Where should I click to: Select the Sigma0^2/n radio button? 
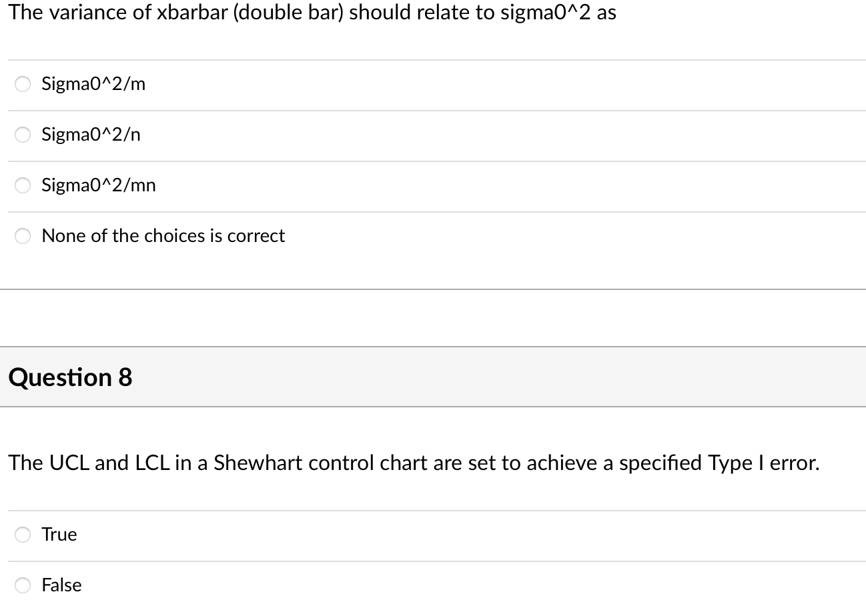tap(22, 135)
